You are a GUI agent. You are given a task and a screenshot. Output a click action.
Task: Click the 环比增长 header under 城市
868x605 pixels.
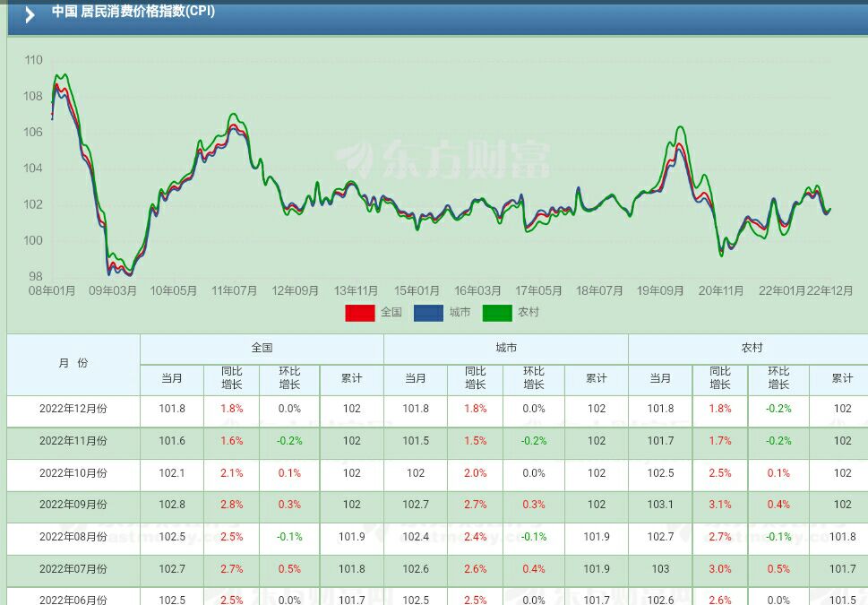click(x=532, y=378)
